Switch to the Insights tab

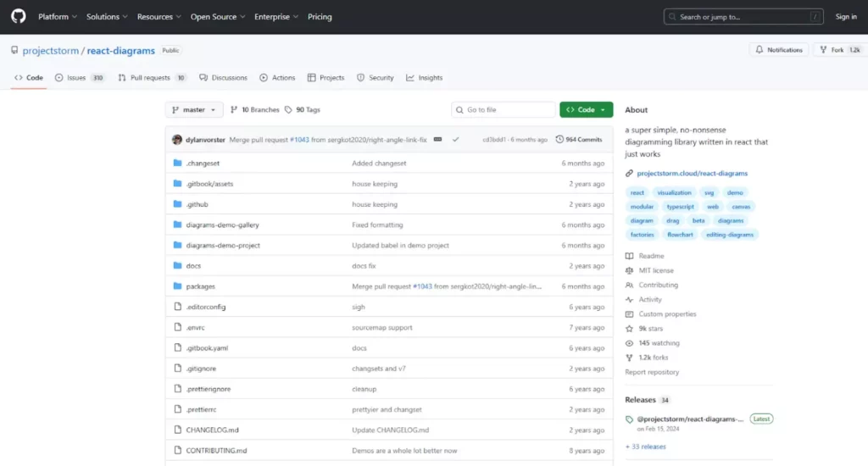(425, 77)
